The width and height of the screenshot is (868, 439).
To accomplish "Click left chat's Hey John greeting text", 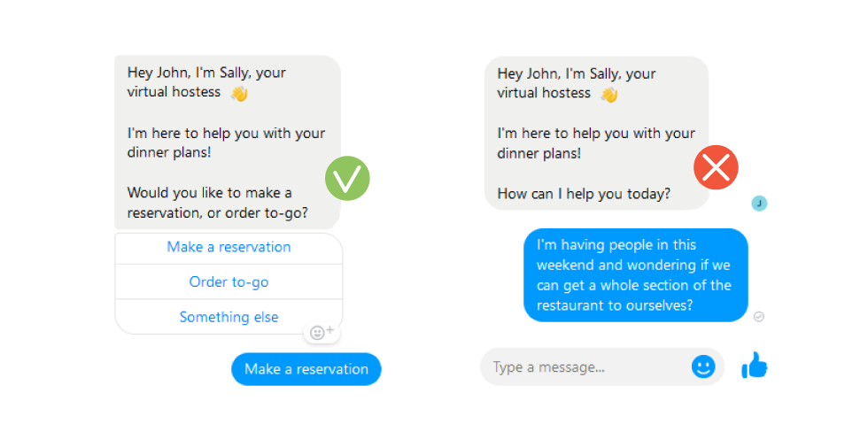I will 206,81.
